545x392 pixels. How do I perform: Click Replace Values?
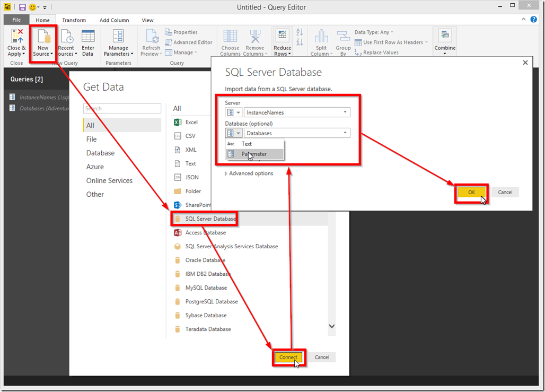[x=376, y=52]
